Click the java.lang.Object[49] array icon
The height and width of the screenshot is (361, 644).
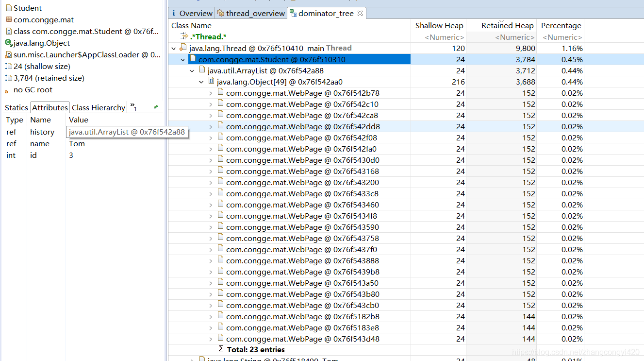coord(211,81)
